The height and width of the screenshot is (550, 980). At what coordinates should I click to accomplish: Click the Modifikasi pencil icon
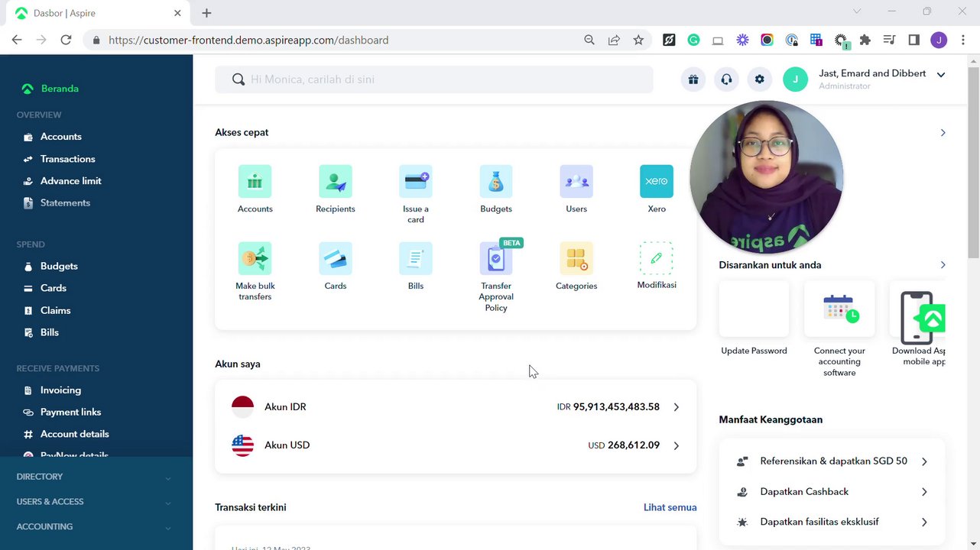(x=657, y=258)
